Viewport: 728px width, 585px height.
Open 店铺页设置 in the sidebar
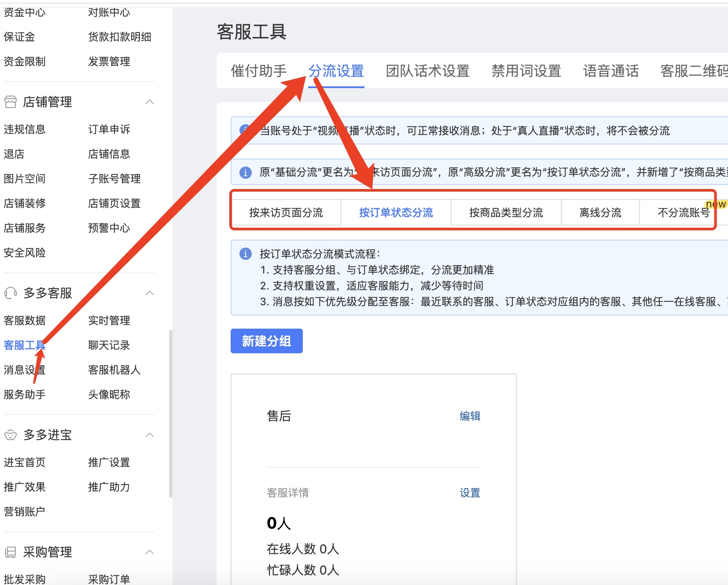(x=114, y=204)
